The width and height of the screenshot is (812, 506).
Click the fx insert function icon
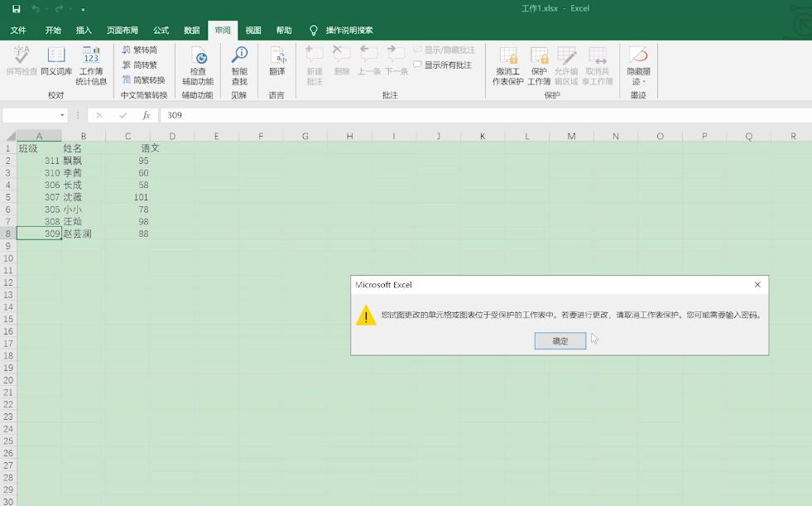[147, 115]
